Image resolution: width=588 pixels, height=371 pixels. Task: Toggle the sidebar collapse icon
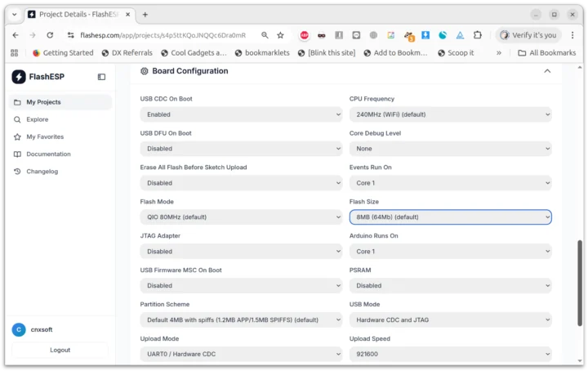(101, 77)
